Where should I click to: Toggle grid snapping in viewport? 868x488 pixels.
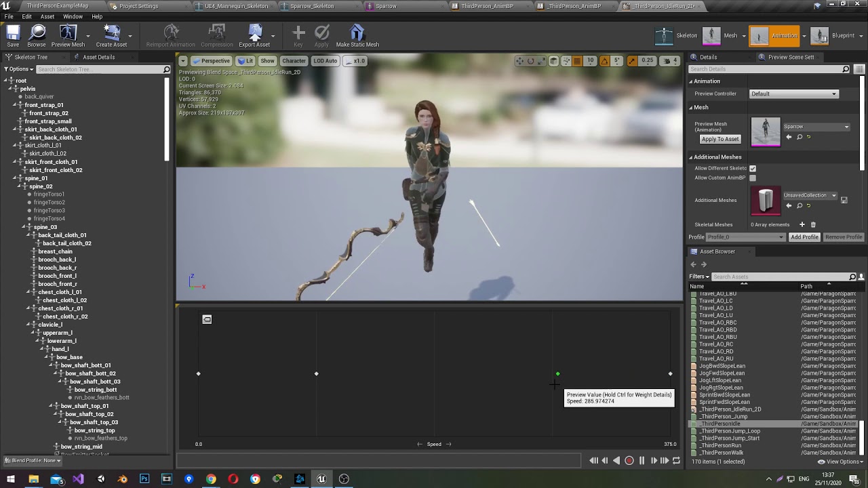coord(577,61)
